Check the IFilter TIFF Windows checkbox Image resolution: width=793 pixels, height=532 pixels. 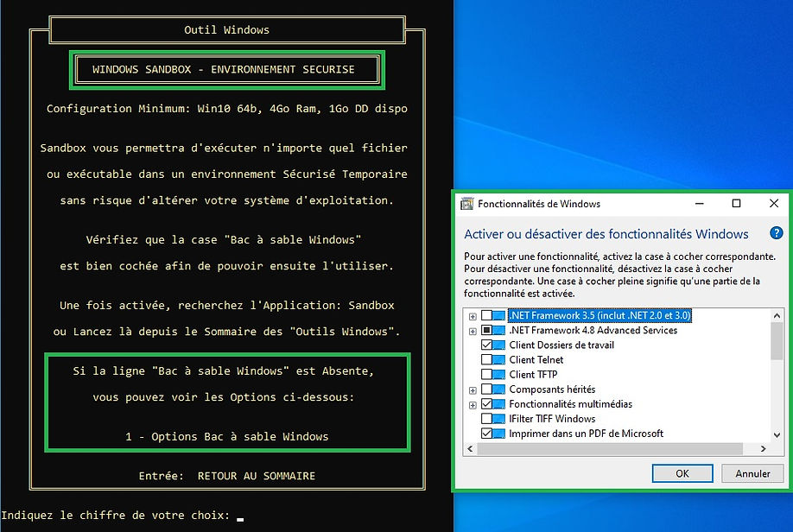pyautogui.click(x=486, y=419)
